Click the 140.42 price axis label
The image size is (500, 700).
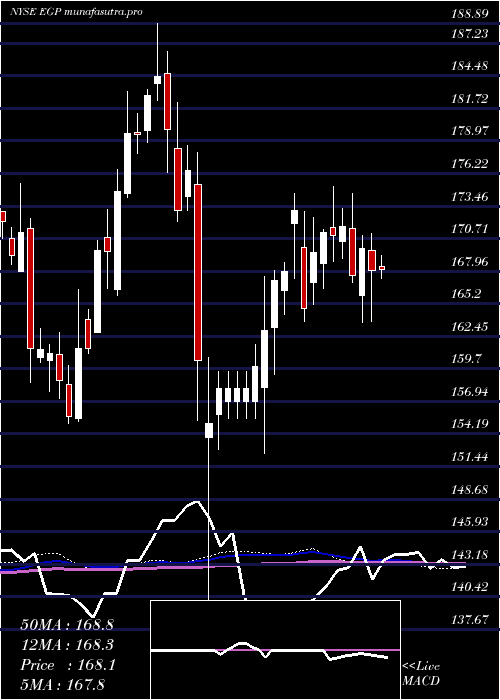click(469, 586)
